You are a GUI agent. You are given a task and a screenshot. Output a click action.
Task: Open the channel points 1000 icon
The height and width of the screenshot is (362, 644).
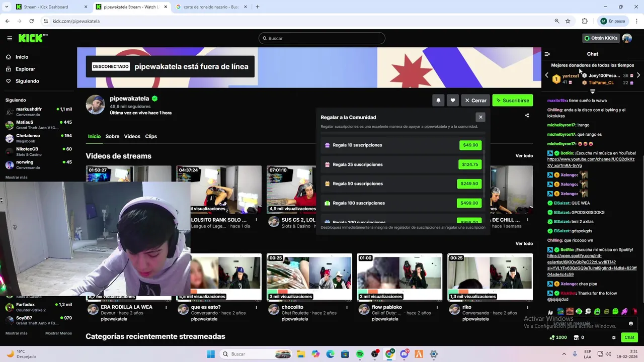(558, 337)
